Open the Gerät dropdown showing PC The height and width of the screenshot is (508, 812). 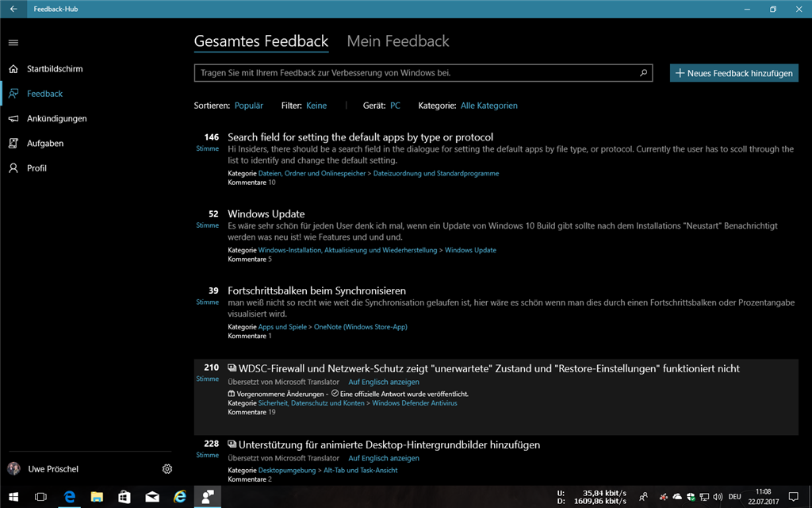[395, 106]
